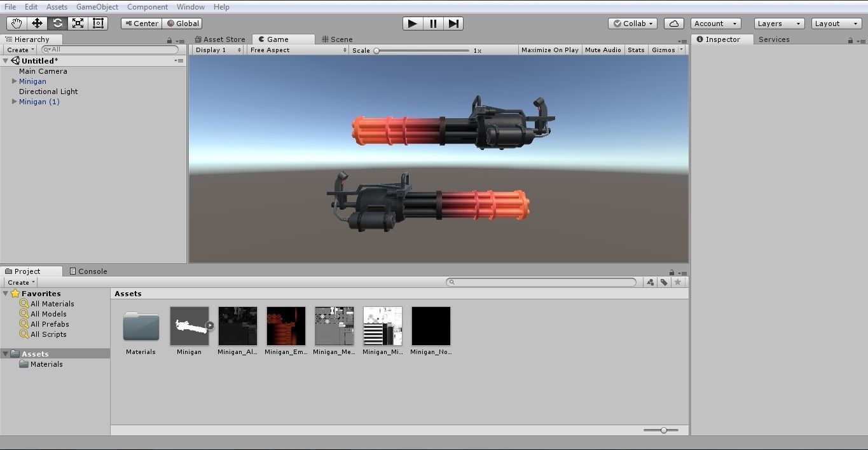
Task: Expand the Minigan model sub-assets
Action: [209, 326]
